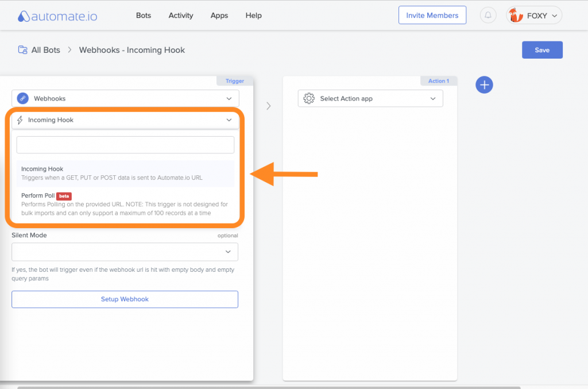This screenshot has width=588, height=389.
Task: Choose the Incoming Hook trigger option
Action: [x=125, y=174]
